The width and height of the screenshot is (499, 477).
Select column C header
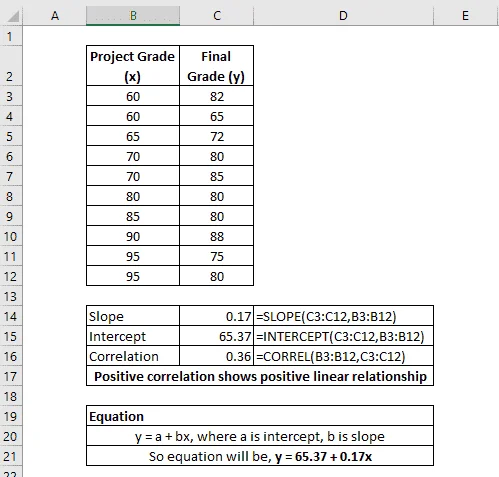217,16
